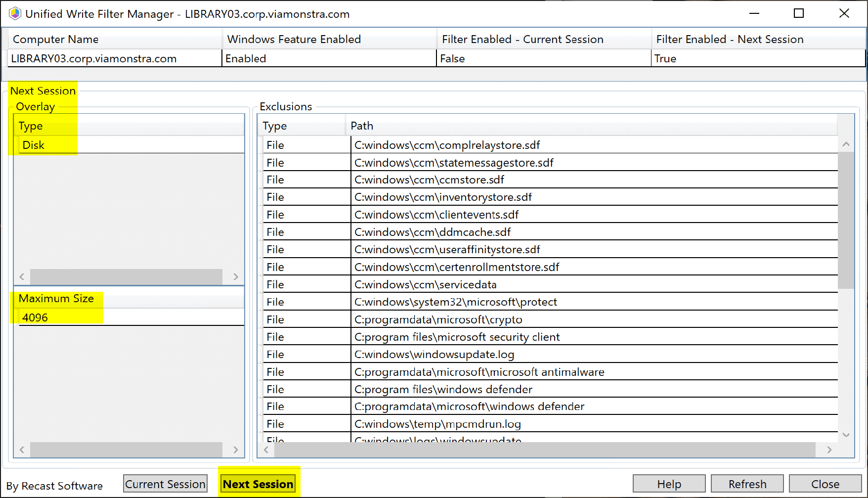Open Help for the filter manager
868x498 pixels.
tap(669, 484)
